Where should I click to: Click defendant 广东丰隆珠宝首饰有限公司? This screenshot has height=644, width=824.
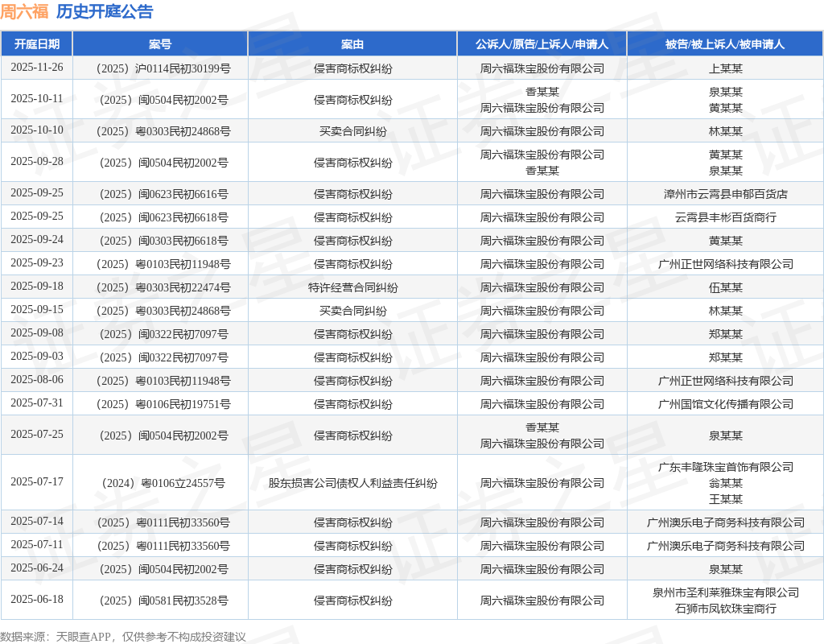tap(725, 467)
